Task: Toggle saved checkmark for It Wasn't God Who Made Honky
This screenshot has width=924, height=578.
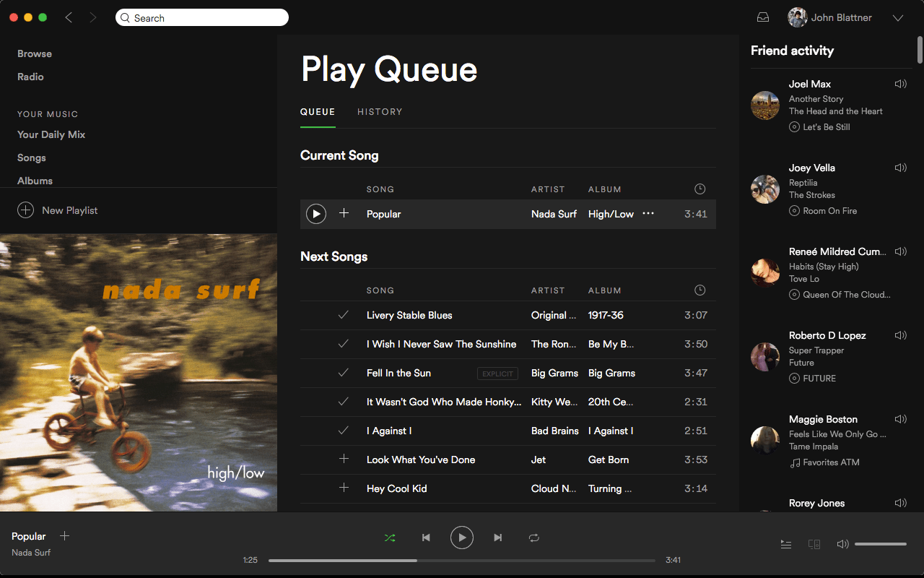Action: tap(344, 401)
